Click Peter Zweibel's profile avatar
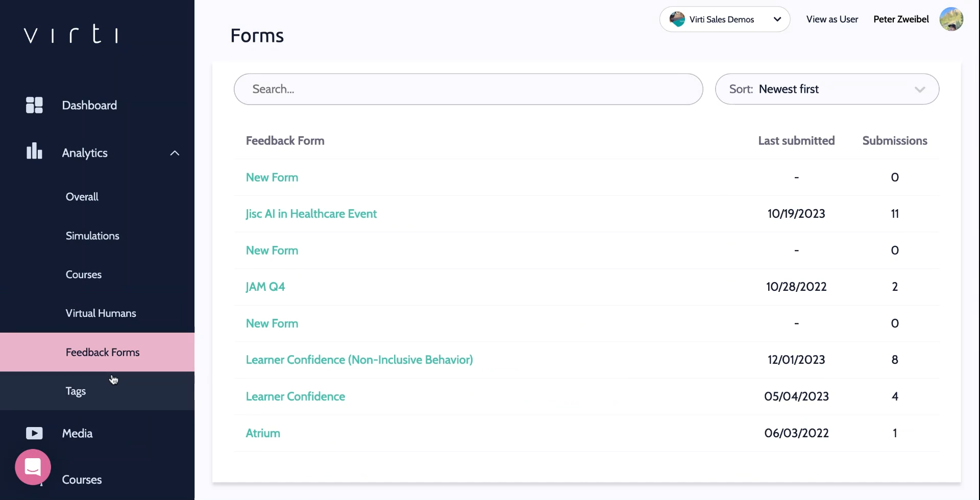980x500 pixels. 951,19
